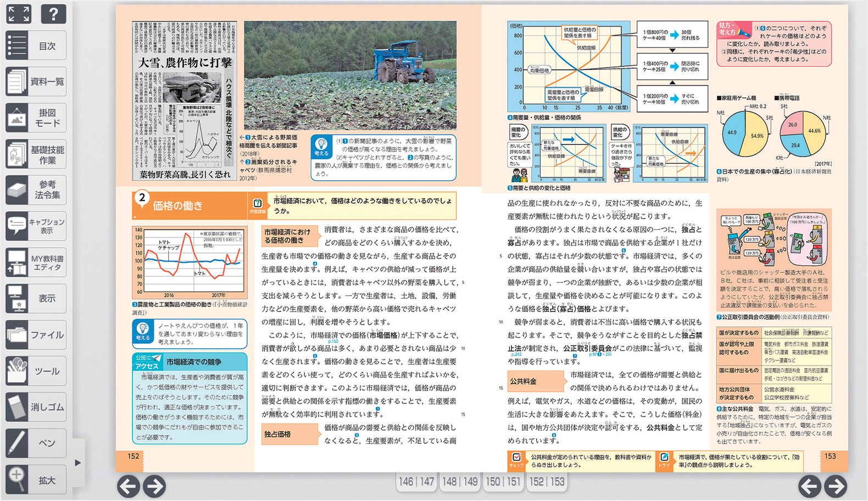The width and height of the screenshot is (868, 501).
Task: Select the current pages 152|153 tab
Action: point(546,482)
